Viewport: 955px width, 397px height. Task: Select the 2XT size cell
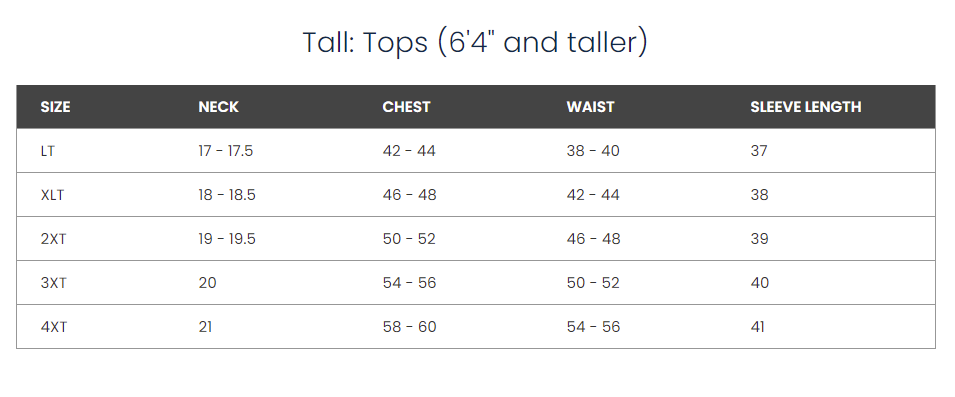pos(54,239)
